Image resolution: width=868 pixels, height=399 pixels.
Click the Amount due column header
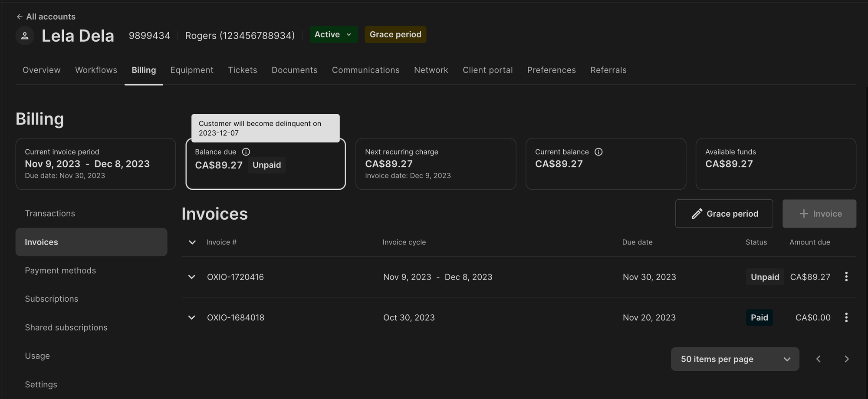(x=810, y=242)
